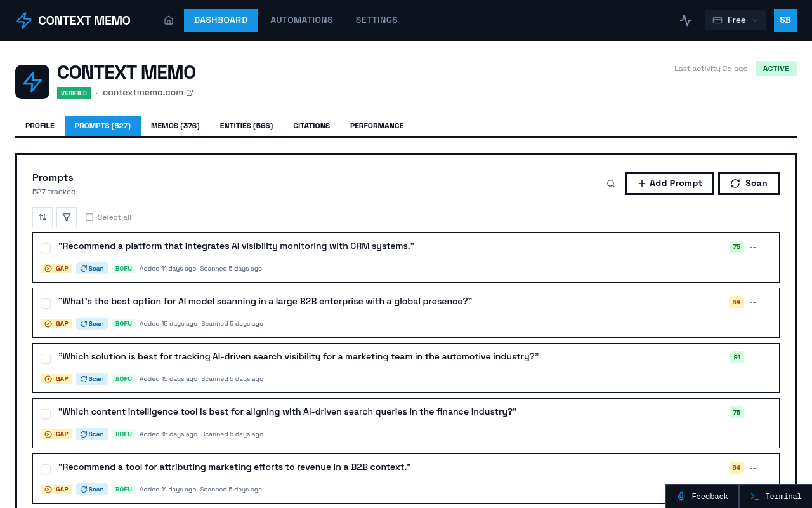Enable the Select all checkbox
Screen dimensions: 812x508
coord(89,217)
